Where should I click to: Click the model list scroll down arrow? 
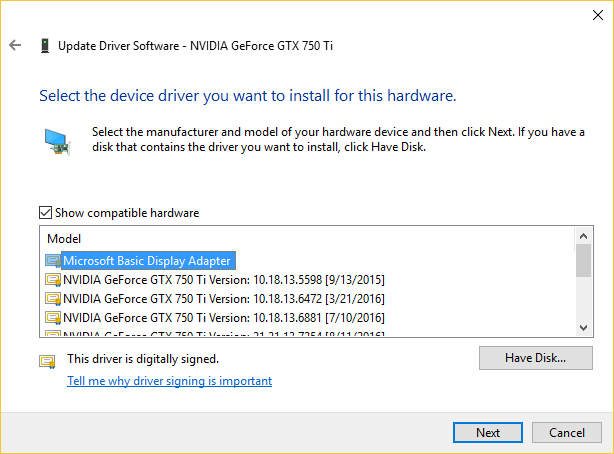pos(583,327)
